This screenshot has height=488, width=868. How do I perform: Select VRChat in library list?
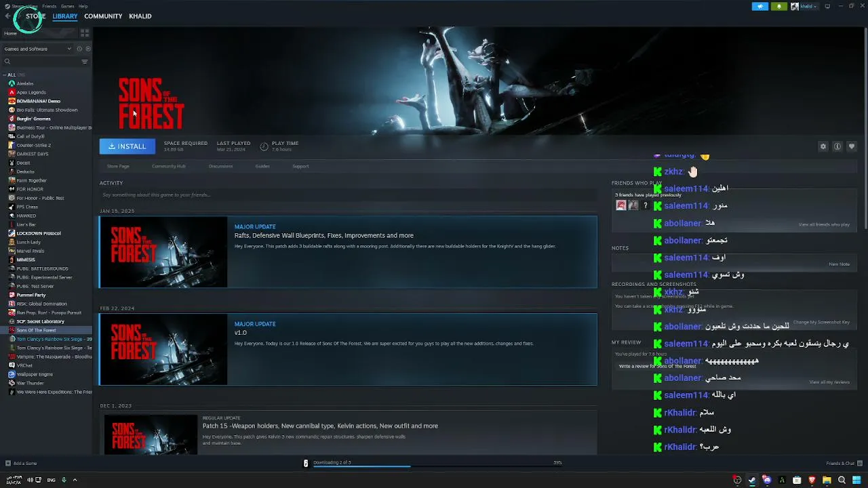(46, 365)
